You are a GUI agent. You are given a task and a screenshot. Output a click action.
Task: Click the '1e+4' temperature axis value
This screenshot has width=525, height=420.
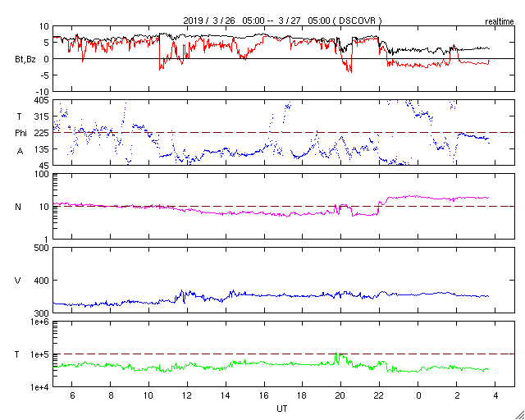click(x=41, y=387)
